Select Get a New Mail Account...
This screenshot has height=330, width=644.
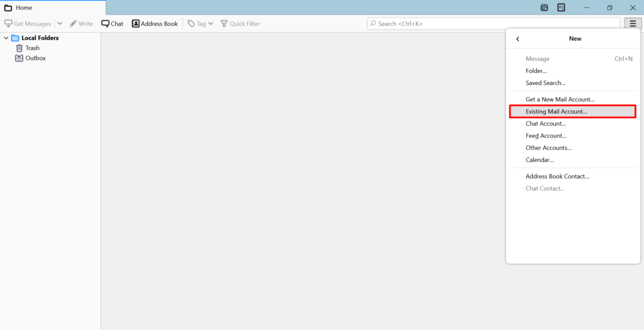pyautogui.click(x=573, y=99)
